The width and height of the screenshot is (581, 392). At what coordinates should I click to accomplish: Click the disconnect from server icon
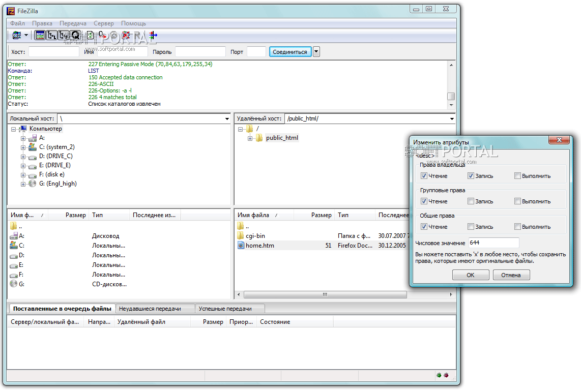(126, 35)
